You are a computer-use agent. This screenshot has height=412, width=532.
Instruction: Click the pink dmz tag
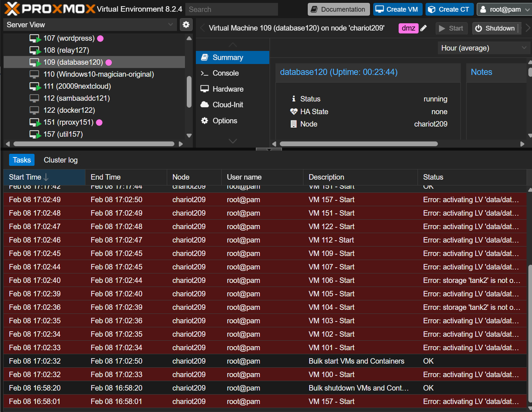408,28
